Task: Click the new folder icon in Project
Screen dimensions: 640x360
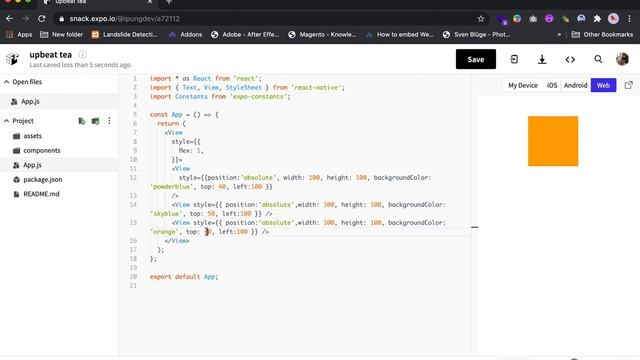Action: coord(96,121)
